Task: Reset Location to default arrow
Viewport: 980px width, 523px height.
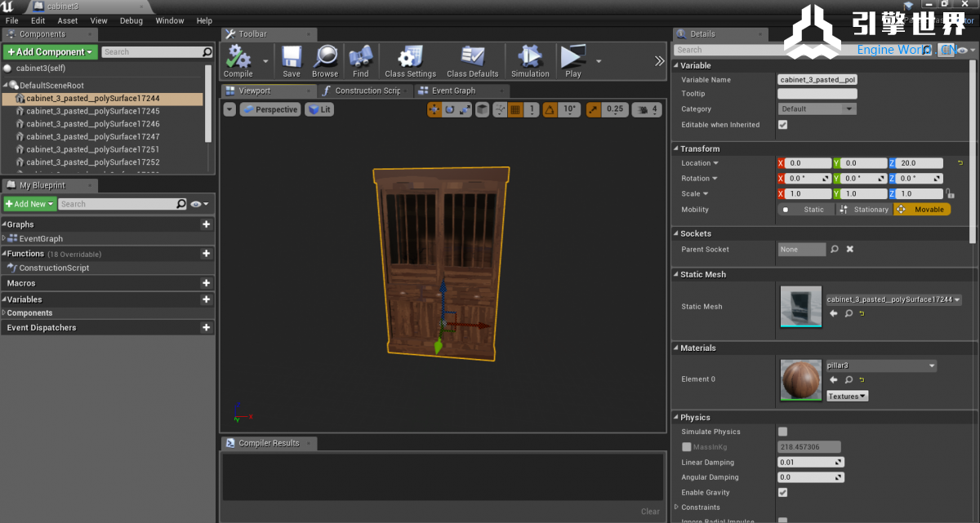Action: pos(960,163)
